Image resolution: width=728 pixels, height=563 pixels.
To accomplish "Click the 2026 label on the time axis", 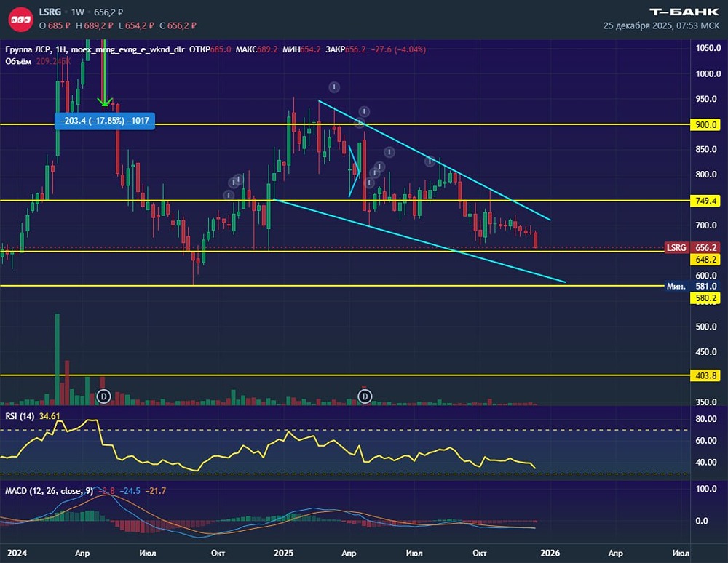I will pos(550,553).
